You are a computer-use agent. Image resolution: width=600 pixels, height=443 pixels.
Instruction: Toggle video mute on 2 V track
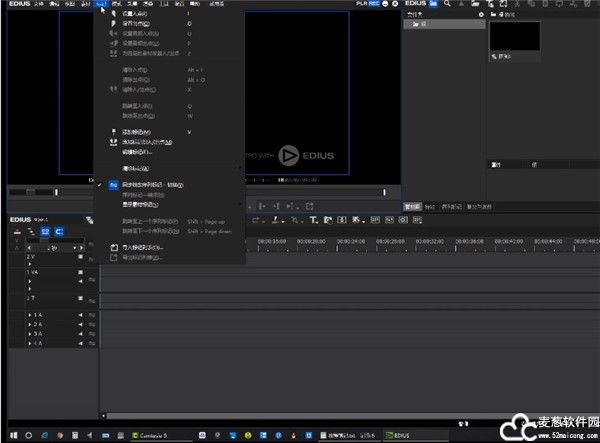(81, 257)
